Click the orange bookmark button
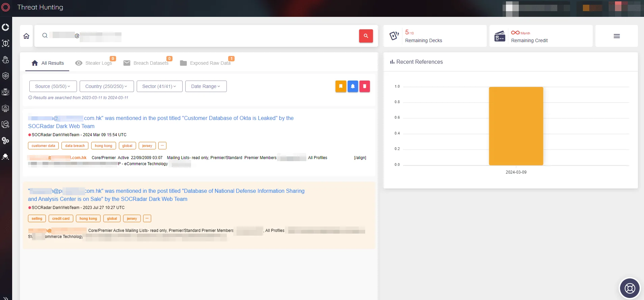644x300 pixels. coord(341,86)
